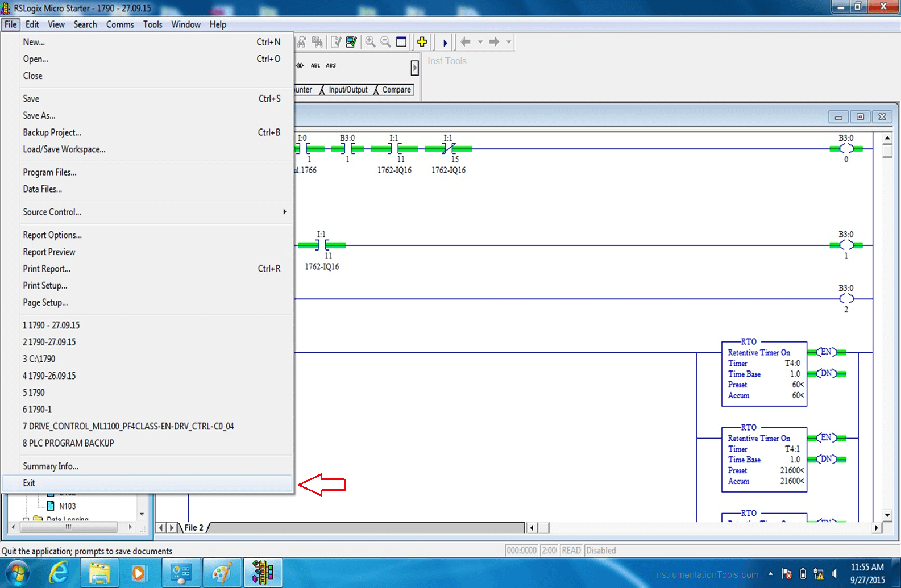Open recent file PLC PROGRAM BACKUP
The image size is (901, 588).
(x=148, y=443)
